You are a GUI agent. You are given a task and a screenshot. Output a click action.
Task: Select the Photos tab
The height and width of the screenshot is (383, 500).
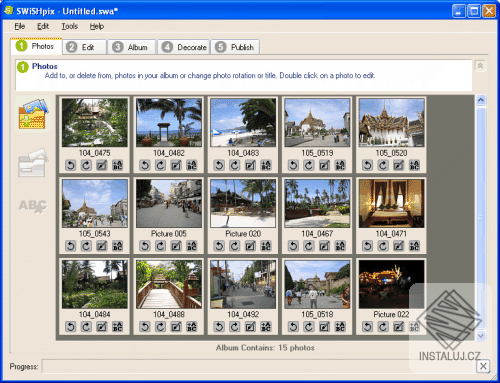[36, 46]
